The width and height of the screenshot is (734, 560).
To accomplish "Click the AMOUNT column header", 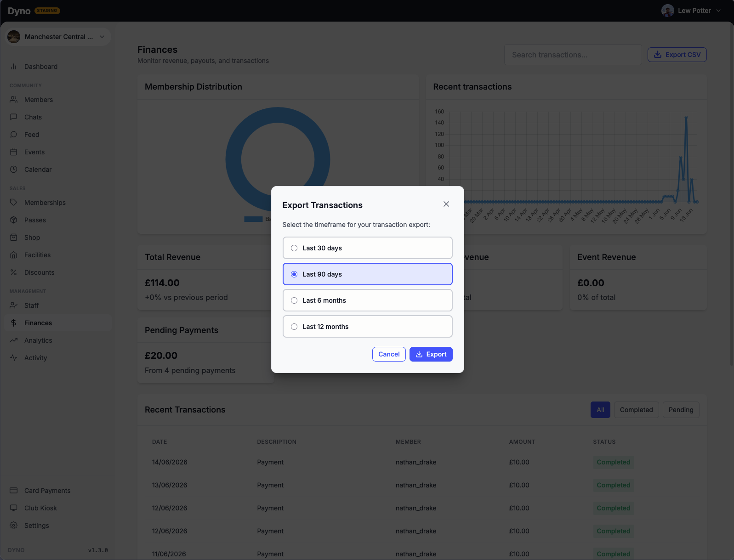I will click(x=522, y=442).
